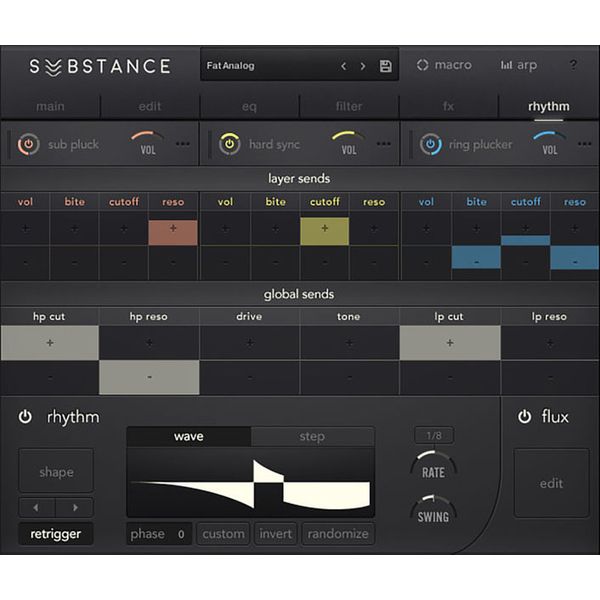
Task: Toggle the rhythm section power button
Action: [x=25, y=417]
